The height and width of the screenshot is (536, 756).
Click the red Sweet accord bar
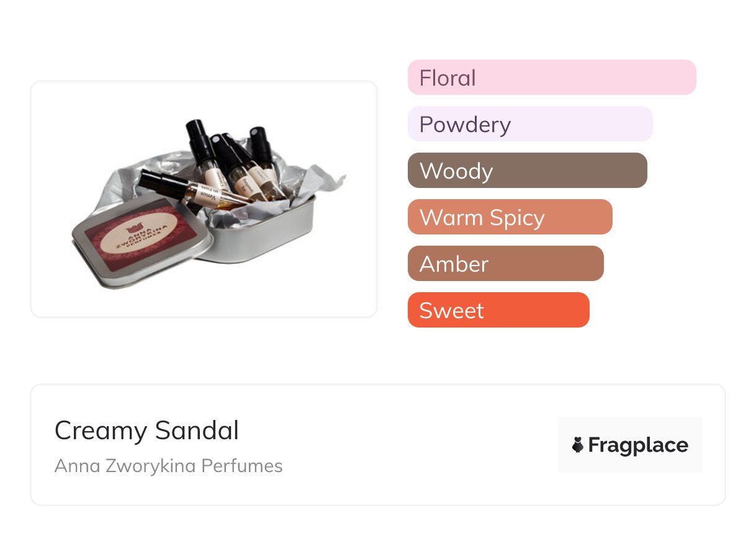pos(498,310)
